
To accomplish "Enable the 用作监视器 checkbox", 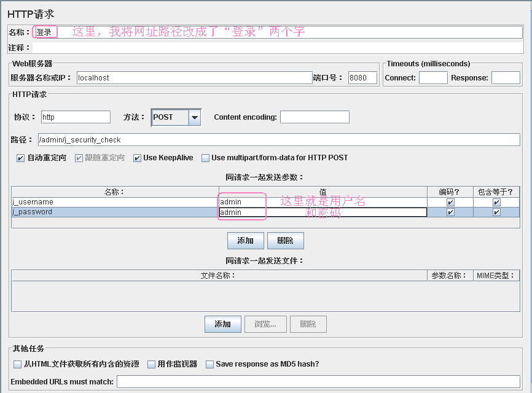I will (152, 364).
